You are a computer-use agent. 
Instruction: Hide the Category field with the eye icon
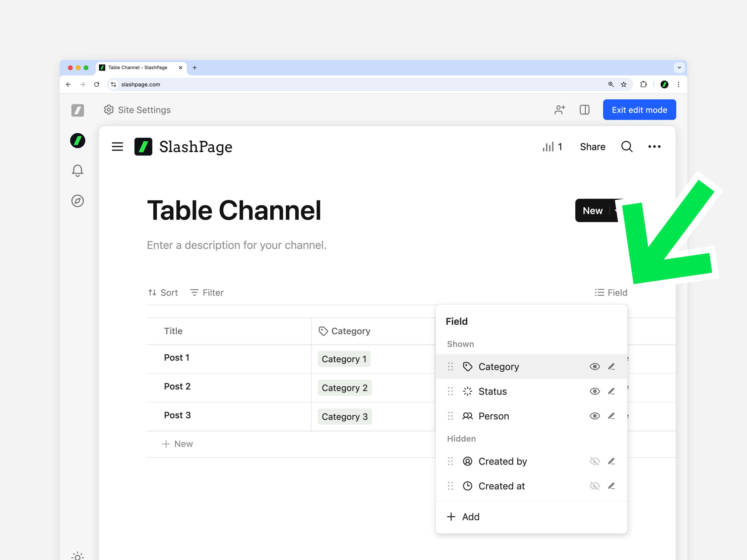click(x=595, y=367)
